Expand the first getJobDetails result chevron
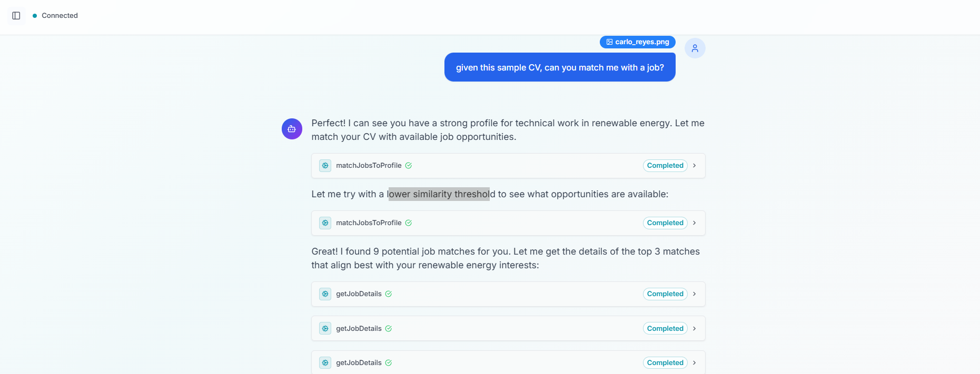This screenshot has width=980, height=374. [x=695, y=294]
